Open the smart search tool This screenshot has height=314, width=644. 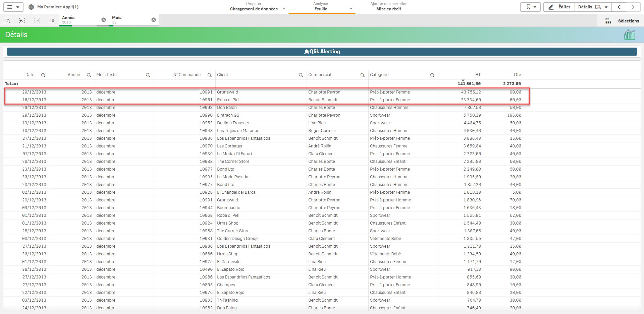coord(7,21)
